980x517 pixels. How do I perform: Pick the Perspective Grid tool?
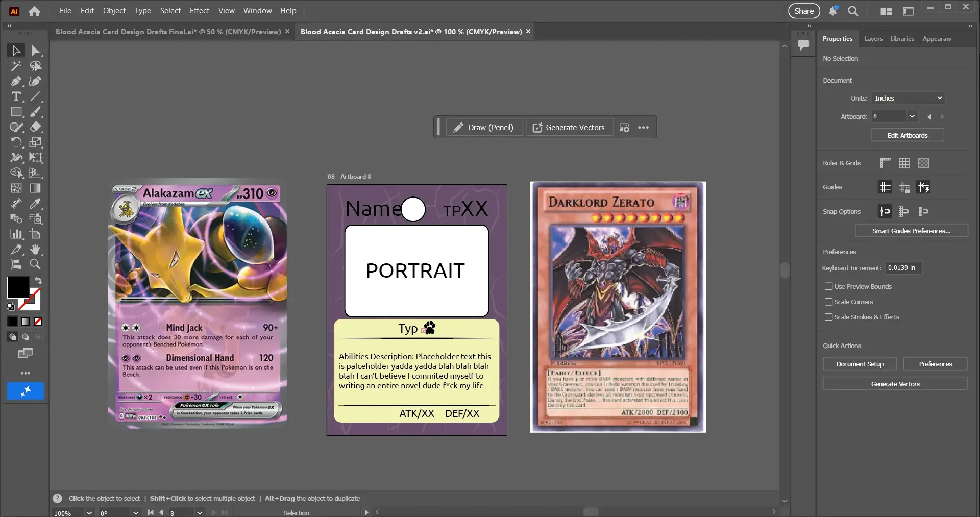click(35, 173)
